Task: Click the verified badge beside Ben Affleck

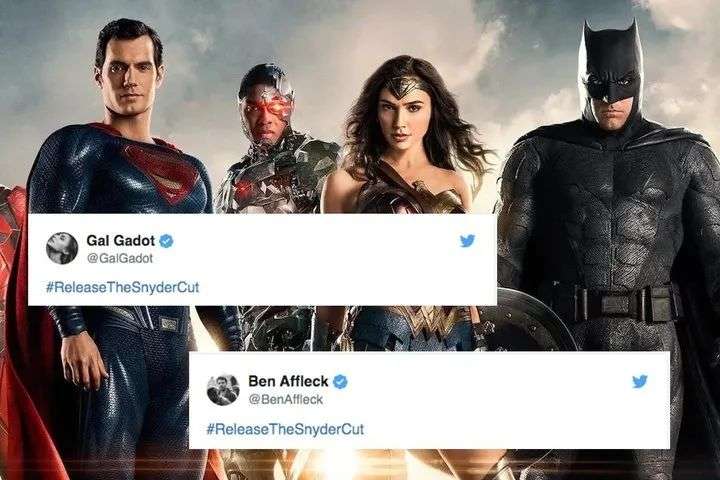Action: click(340, 381)
